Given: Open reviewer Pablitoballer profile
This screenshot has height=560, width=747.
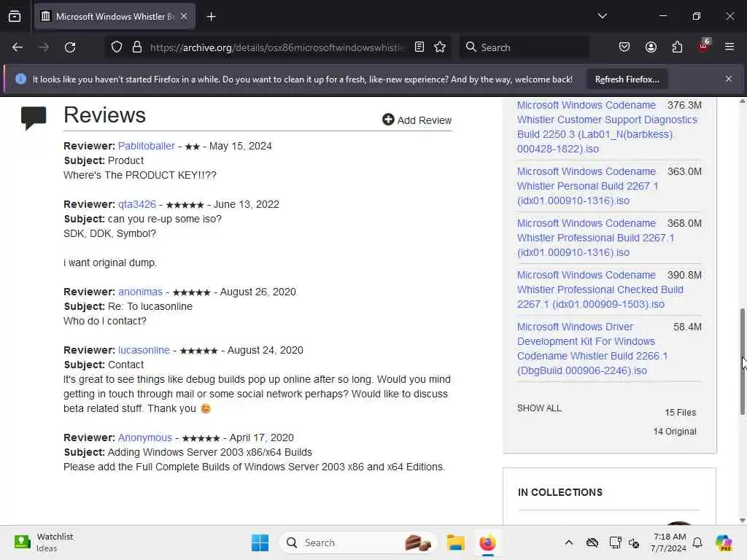Looking at the screenshot, I should 146,146.
